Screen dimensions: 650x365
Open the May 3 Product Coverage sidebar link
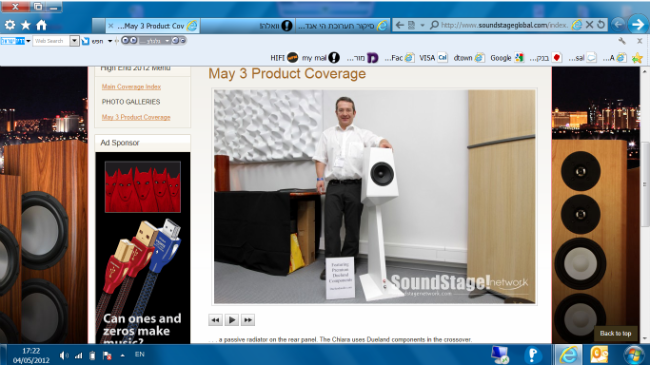[136, 117]
